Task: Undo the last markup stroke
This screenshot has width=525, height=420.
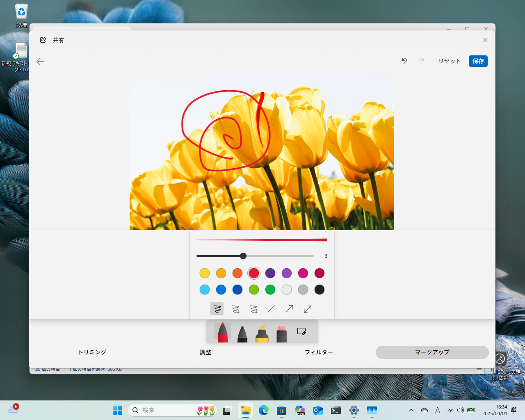Action: click(404, 61)
